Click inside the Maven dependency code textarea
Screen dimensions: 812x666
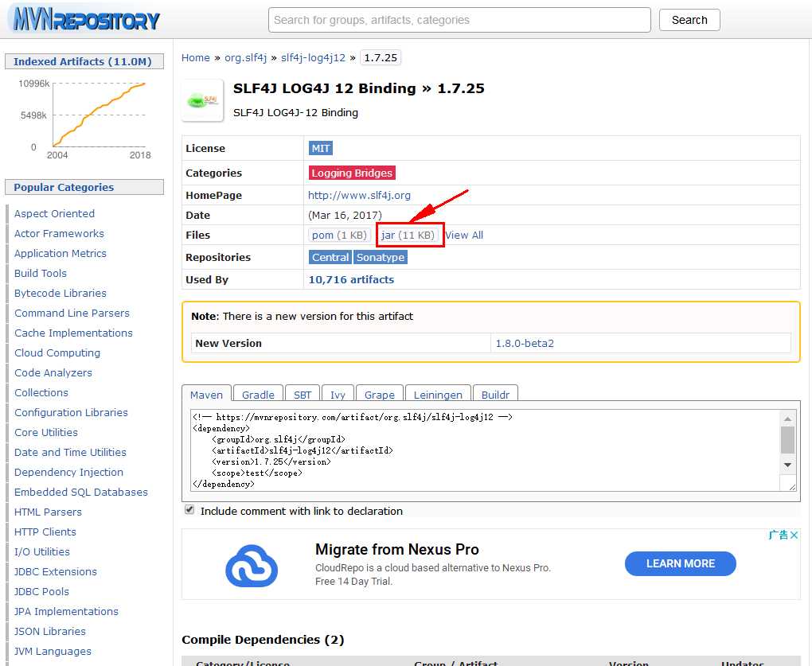[x=485, y=450]
